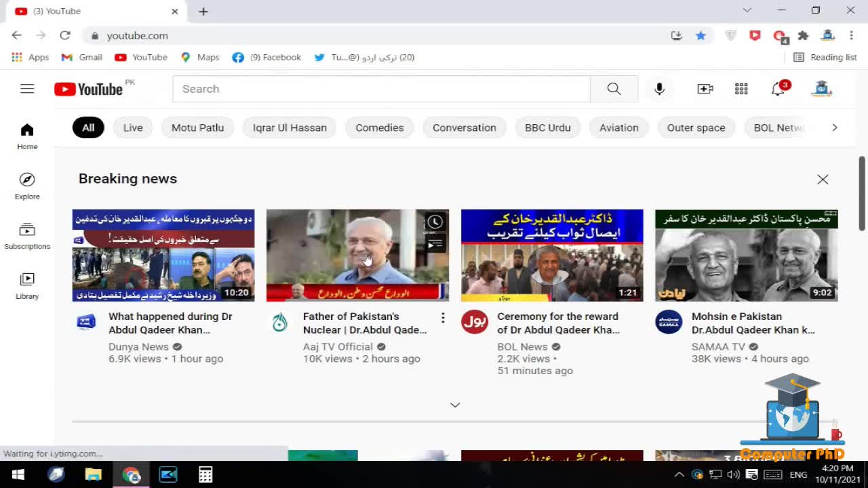Select the Motu Patlu chip
868x488 pixels.
tap(197, 127)
